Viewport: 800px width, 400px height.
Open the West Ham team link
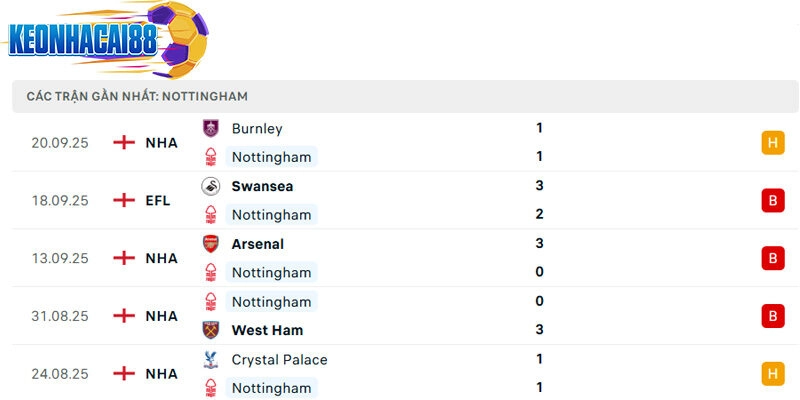pyautogui.click(x=267, y=330)
